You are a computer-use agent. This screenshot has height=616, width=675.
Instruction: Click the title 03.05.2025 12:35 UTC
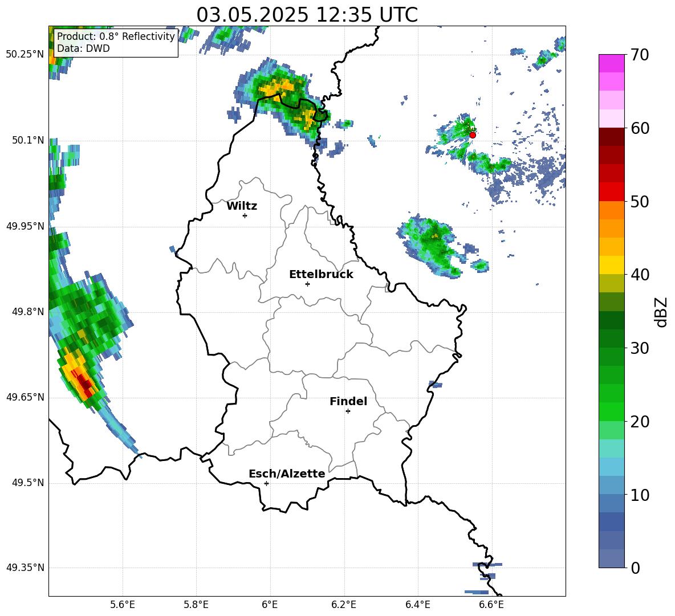307,15
